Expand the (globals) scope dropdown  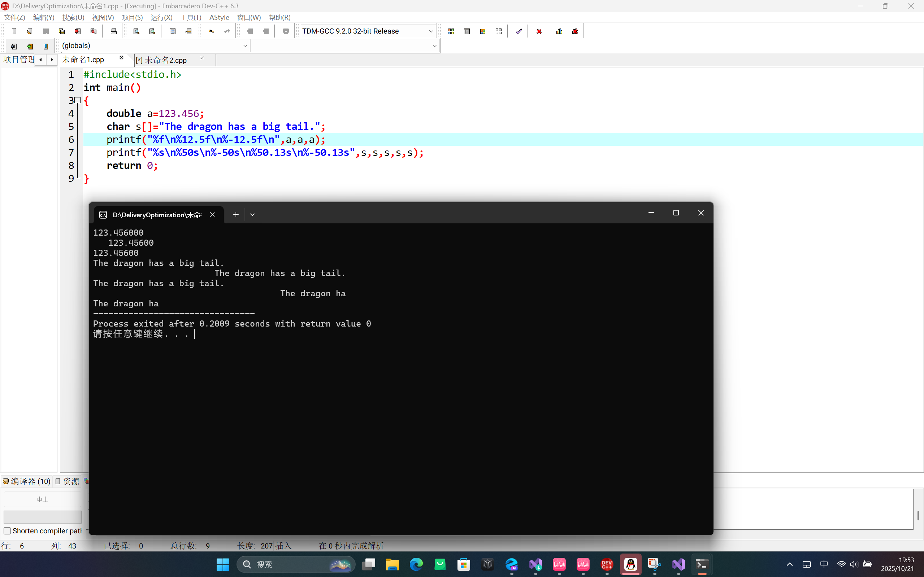(x=245, y=46)
